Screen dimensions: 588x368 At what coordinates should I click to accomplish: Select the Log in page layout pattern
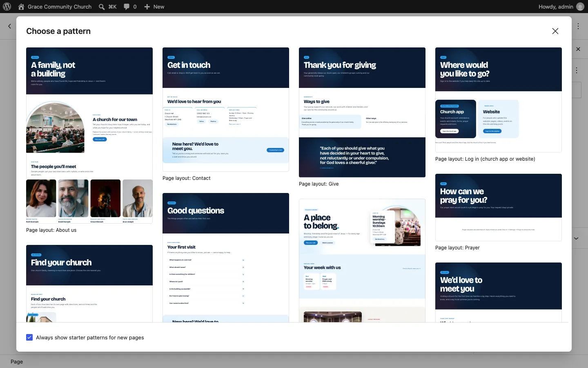[499, 100]
